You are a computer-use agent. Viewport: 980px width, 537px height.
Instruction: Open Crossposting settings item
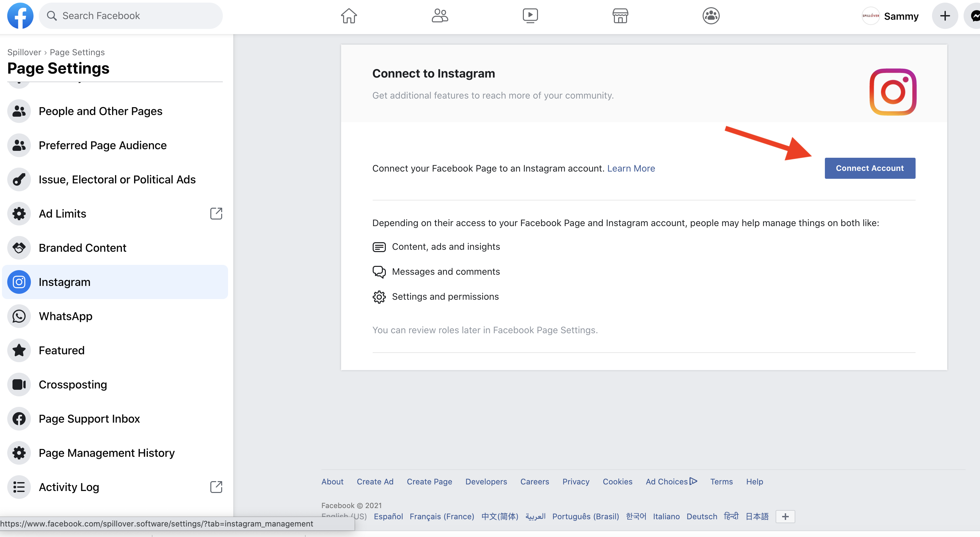click(x=73, y=385)
